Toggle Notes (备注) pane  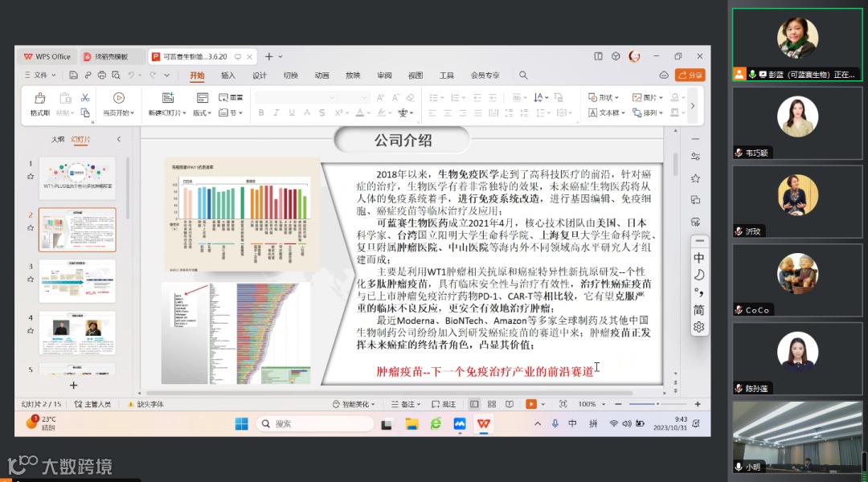tap(406, 405)
